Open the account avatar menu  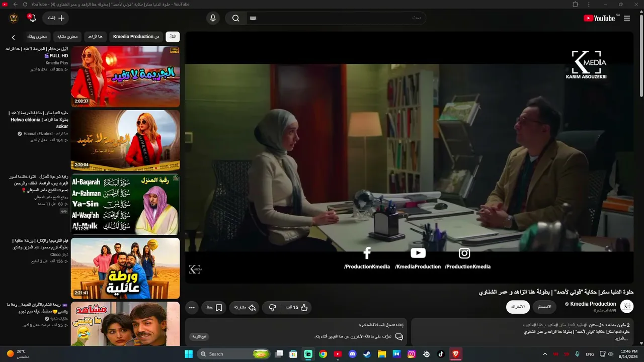pos(14,18)
